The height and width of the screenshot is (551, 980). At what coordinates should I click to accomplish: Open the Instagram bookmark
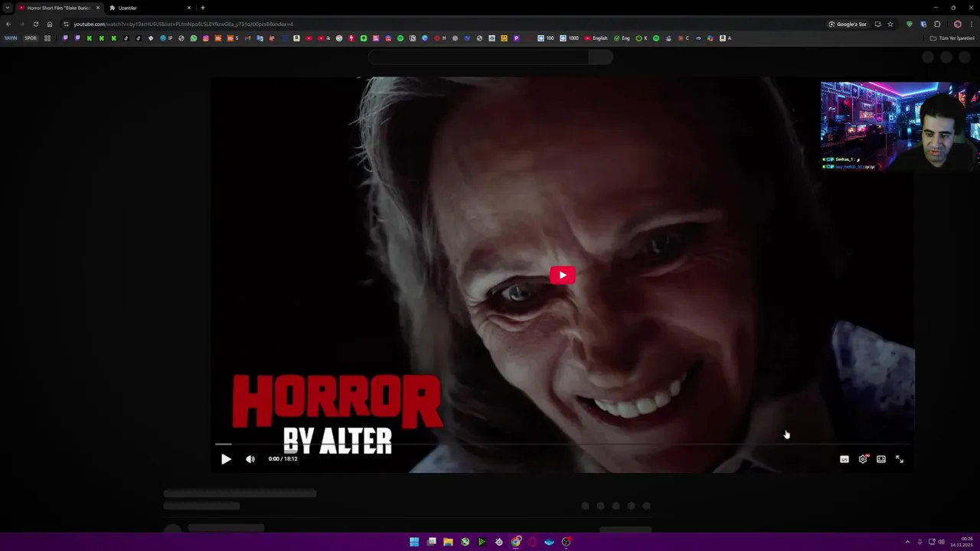coord(206,38)
